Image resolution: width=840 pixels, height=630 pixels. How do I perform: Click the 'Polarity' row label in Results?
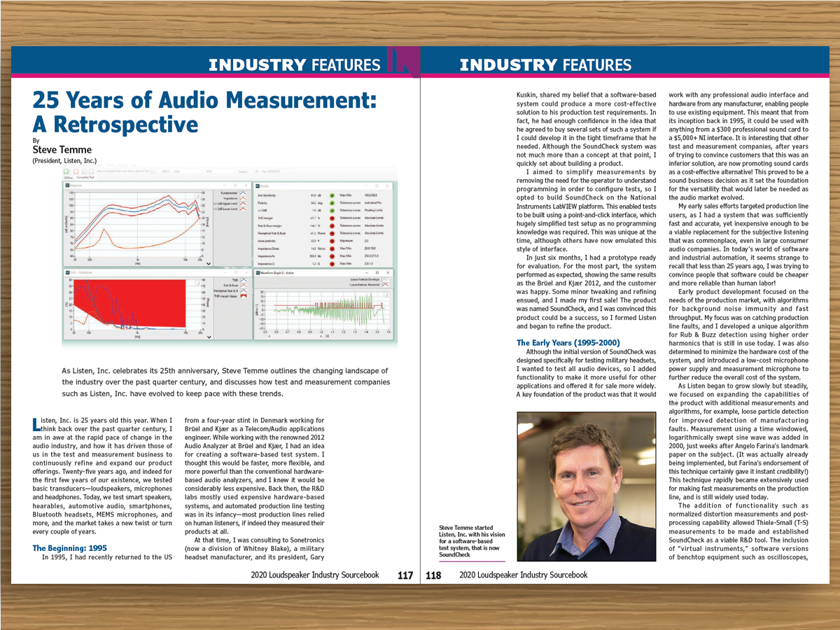tap(262, 203)
